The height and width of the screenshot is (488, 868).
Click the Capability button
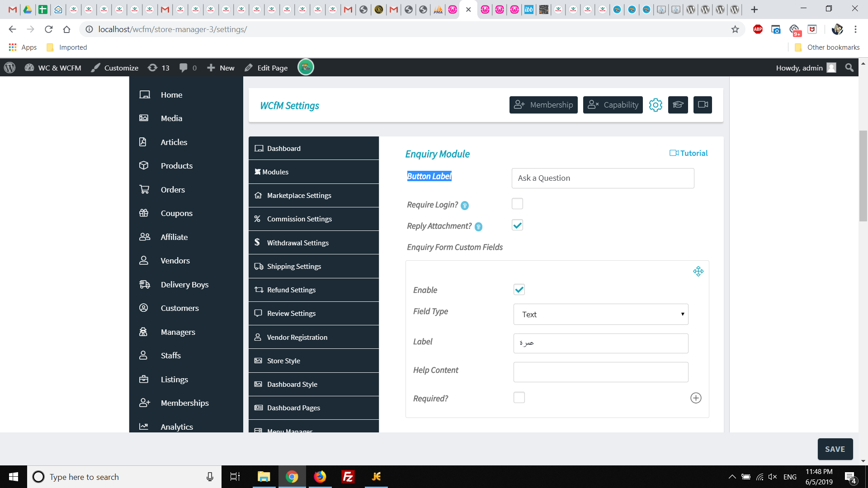tap(613, 105)
